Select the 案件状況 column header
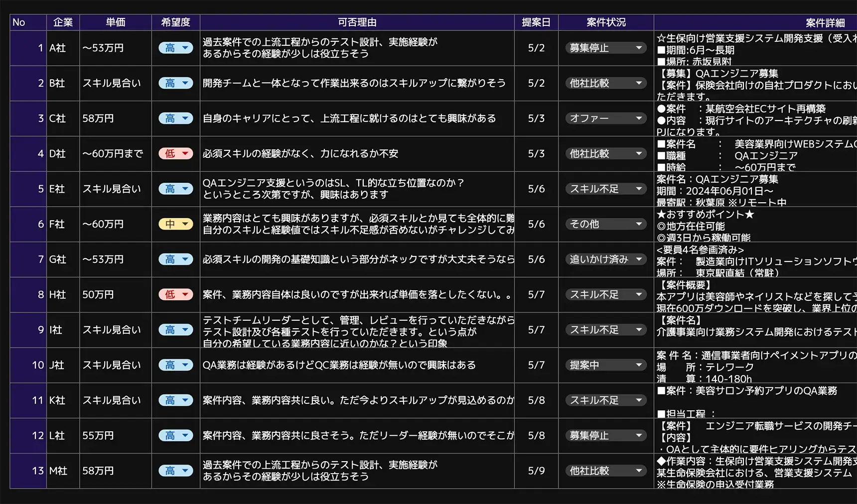The width and height of the screenshot is (857, 504). (x=606, y=22)
